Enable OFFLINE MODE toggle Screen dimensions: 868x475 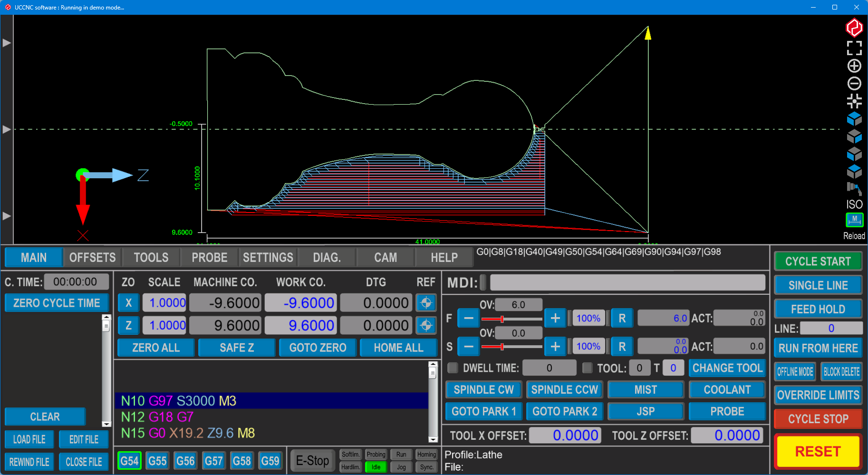pos(795,372)
